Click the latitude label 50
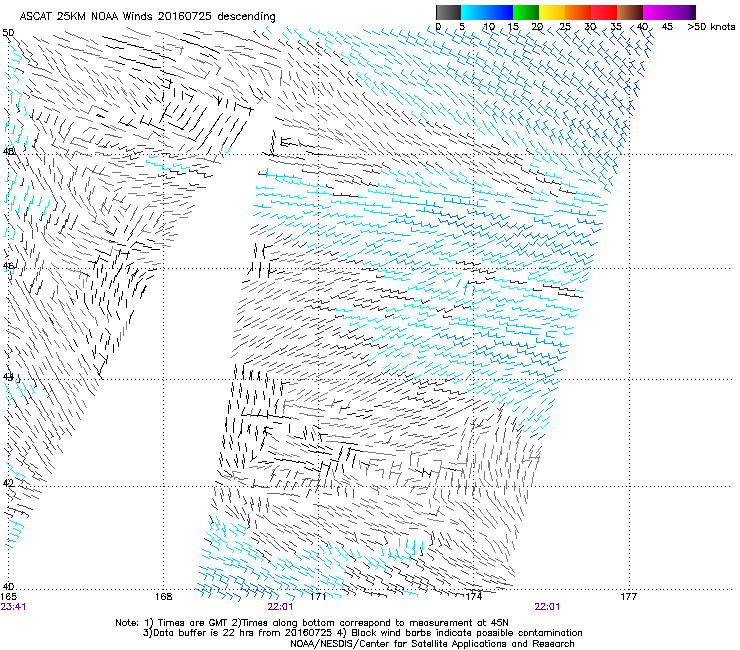This screenshot has height=650, width=740. [x=8, y=33]
